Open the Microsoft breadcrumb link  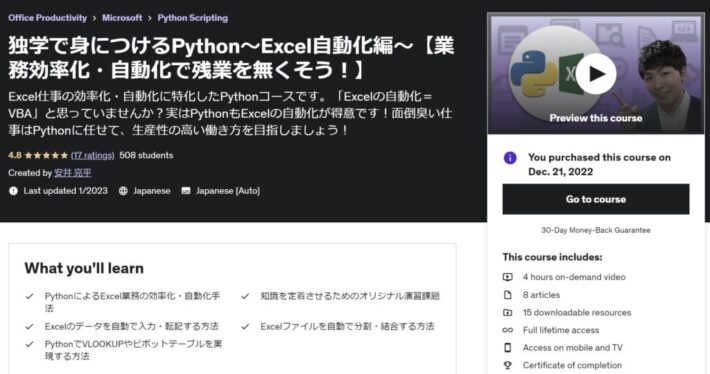[x=122, y=18]
